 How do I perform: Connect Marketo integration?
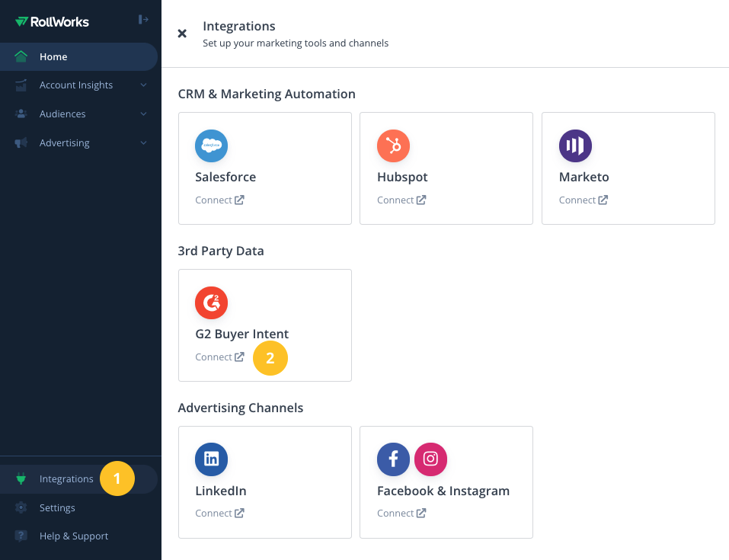[x=583, y=200]
